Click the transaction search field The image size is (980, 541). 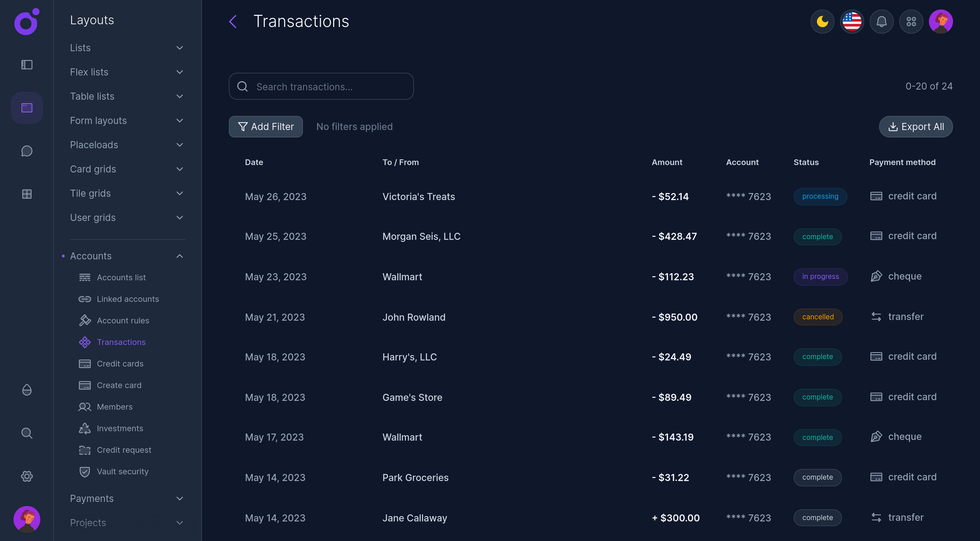(321, 87)
